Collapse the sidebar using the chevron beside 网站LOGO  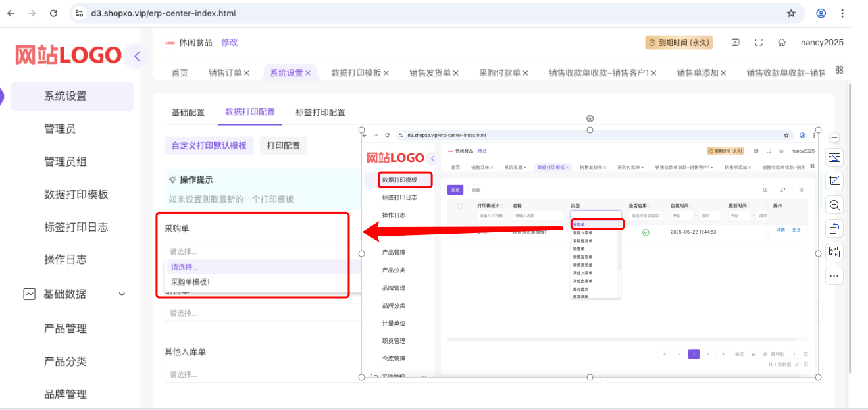(137, 56)
